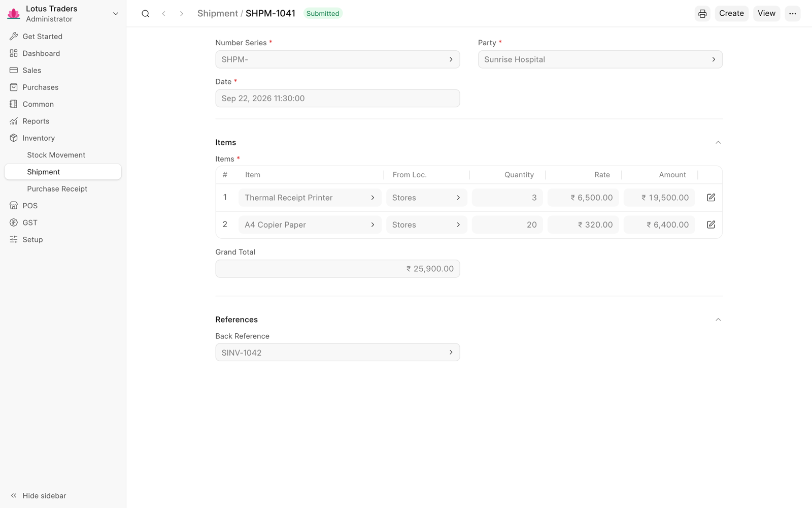
Task: Go back with the left arrow
Action: click(x=163, y=14)
